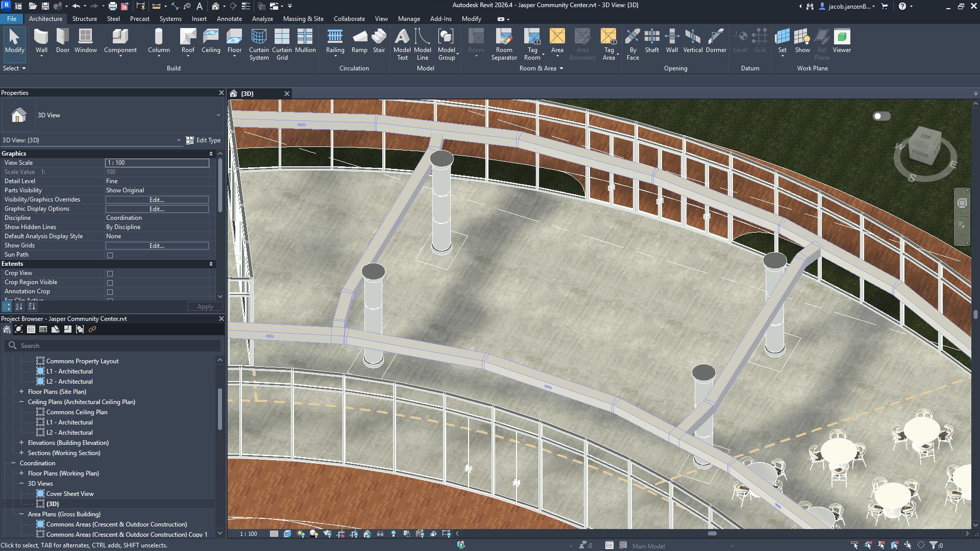The height and width of the screenshot is (551, 980).
Task: Pick the Window tool
Action: point(85,41)
